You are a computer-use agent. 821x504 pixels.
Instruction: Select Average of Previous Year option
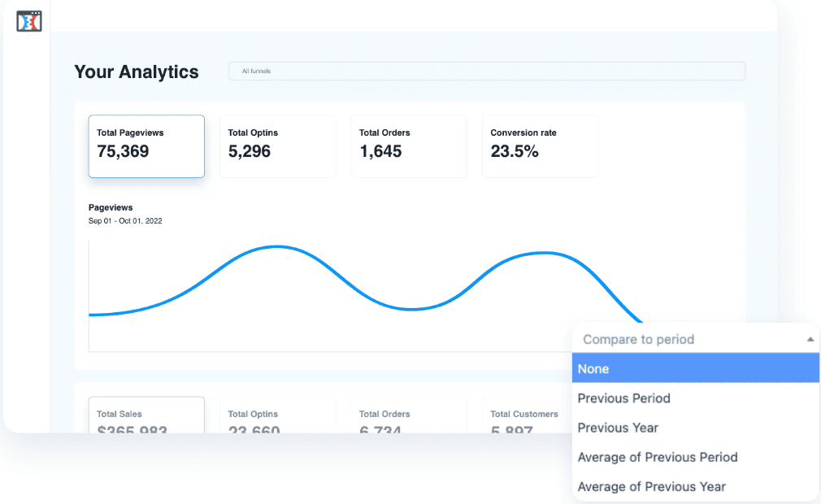click(x=651, y=486)
